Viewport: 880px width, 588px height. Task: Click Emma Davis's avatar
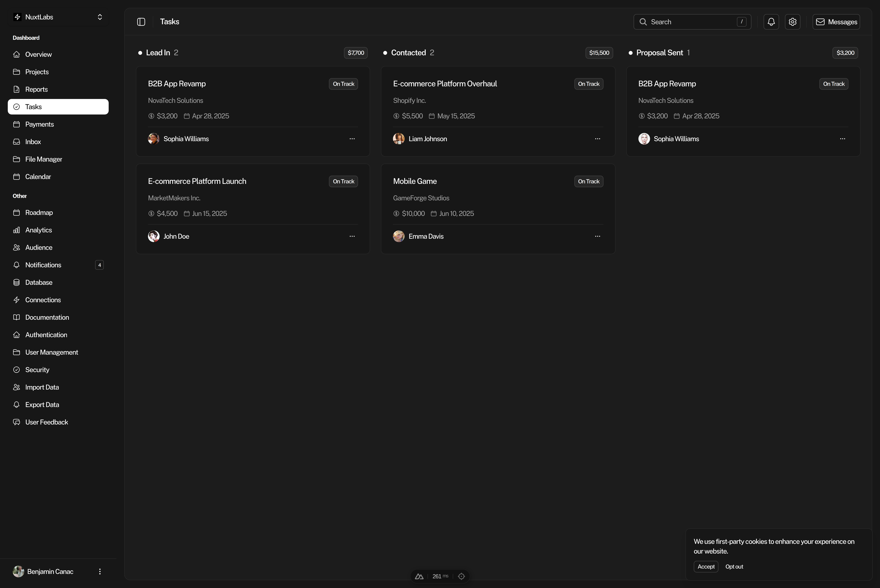[x=399, y=236]
